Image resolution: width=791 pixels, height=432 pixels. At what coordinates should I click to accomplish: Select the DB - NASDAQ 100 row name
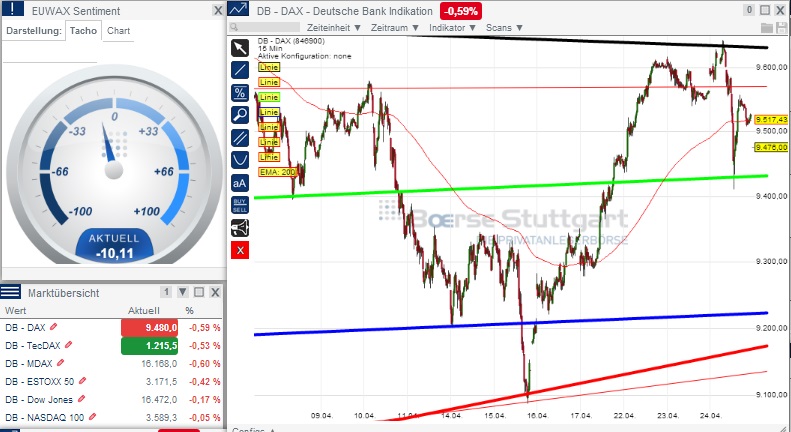[44, 417]
